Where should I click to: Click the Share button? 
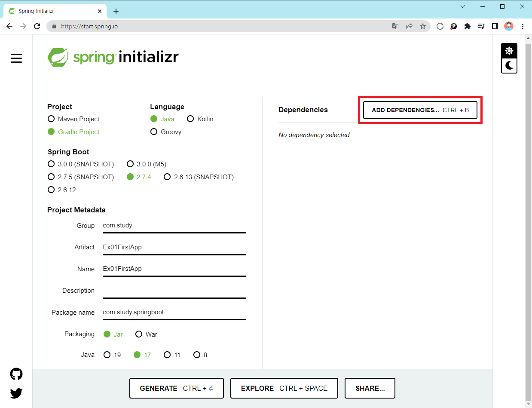click(370, 388)
